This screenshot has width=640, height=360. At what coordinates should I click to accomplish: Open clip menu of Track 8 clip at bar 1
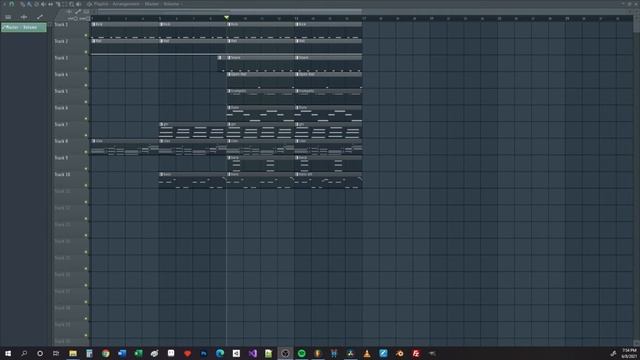pyautogui.click(x=93, y=141)
